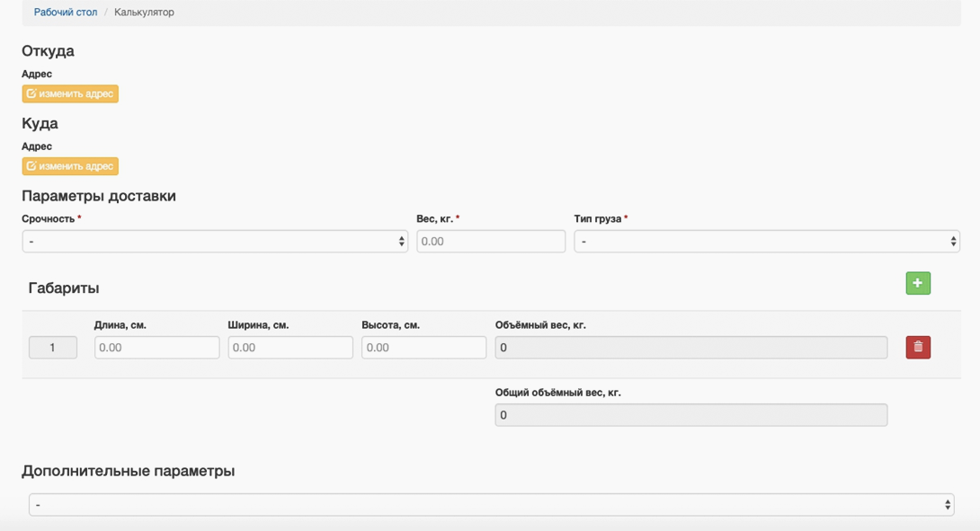Expand the Тип груза dropdown
Viewport: 980px width, 531px height.
coord(767,241)
